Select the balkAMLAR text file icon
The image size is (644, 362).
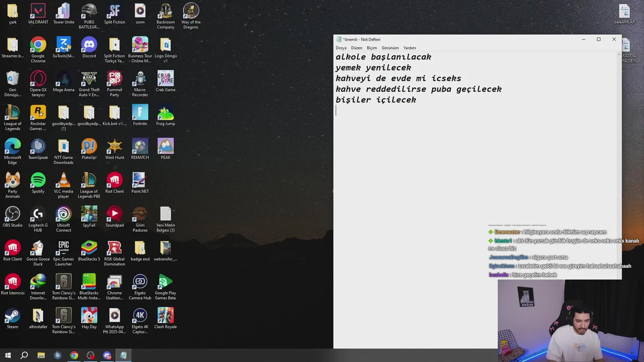(x=624, y=14)
